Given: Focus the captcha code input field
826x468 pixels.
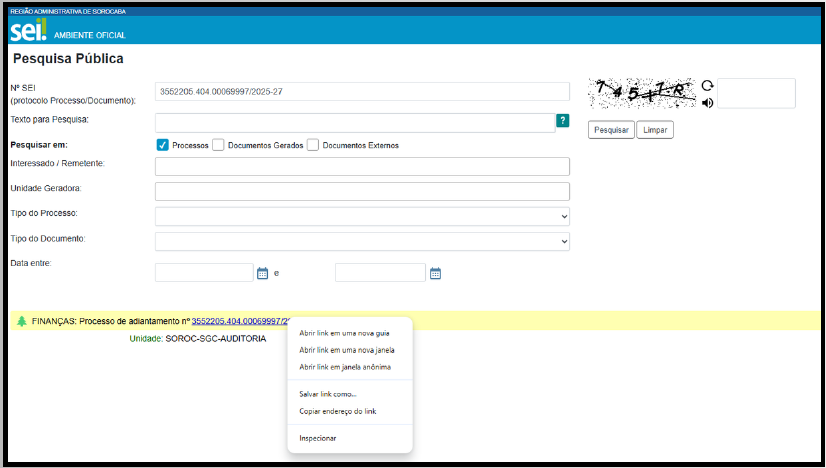Looking at the screenshot, I should pos(756,93).
